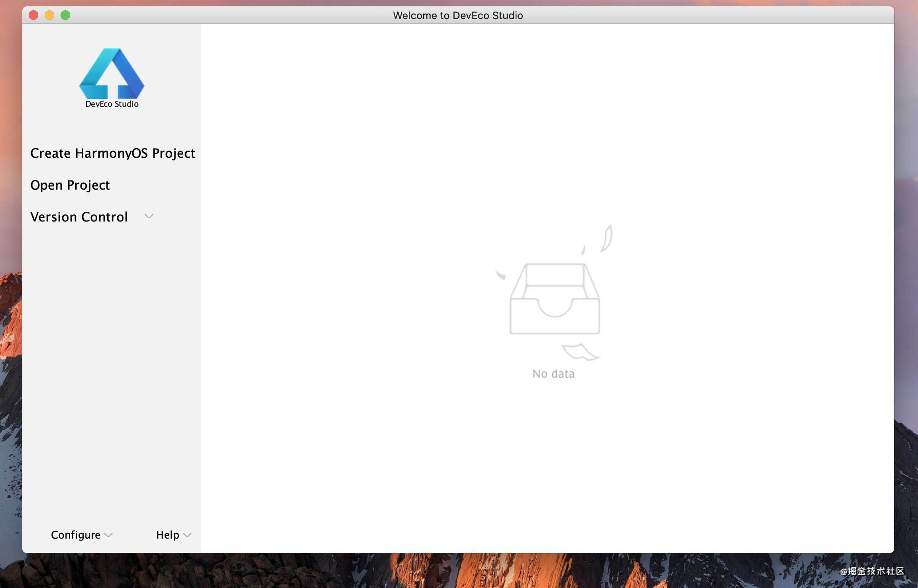Expand the Version Control dropdown chevron
This screenshot has height=588, width=918.
tap(149, 217)
